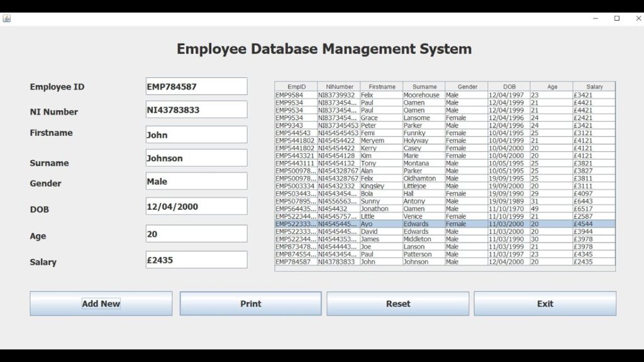Select the Middleton surname cell

pyautogui.click(x=425, y=239)
